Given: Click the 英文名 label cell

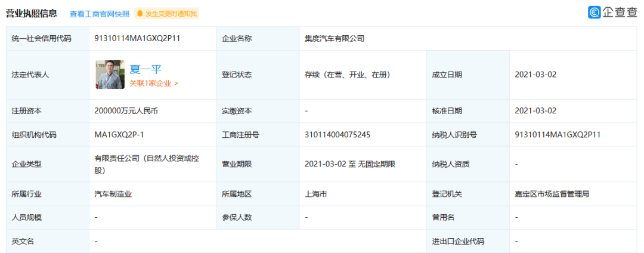Looking at the screenshot, I should (48, 241).
